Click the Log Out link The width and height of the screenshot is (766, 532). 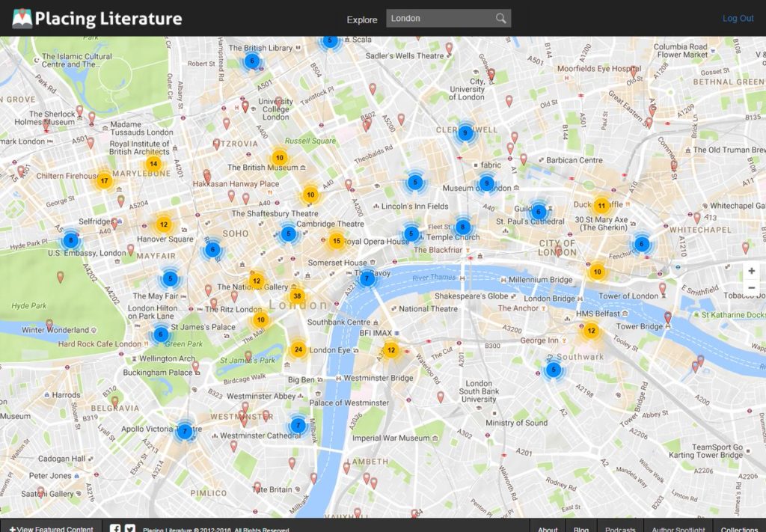[x=738, y=19]
